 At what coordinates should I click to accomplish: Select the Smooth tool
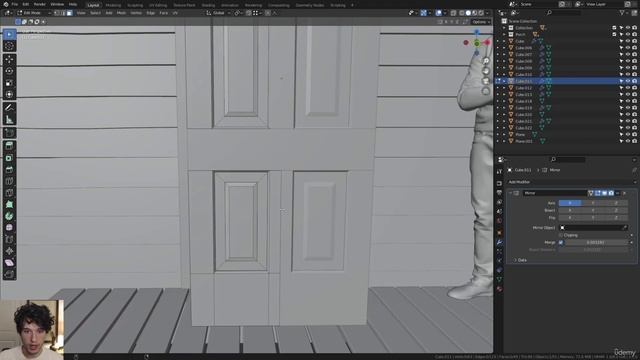click(x=9, y=228)
